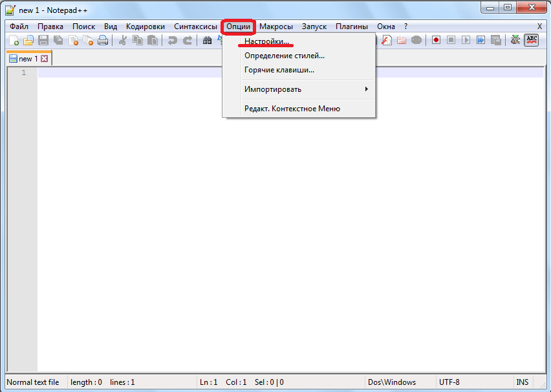
Task: Open the Синтаксисы menu
Action: [195, 27]
